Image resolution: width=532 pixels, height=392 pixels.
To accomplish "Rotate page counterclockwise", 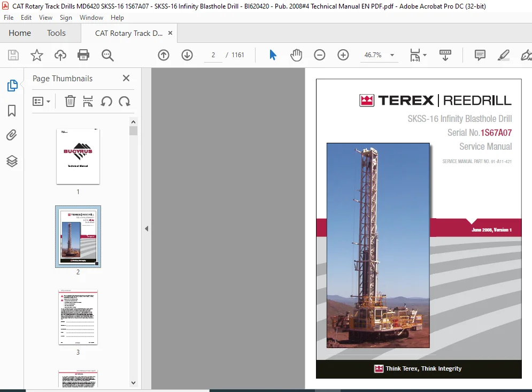I will click(x=106, y=101).
